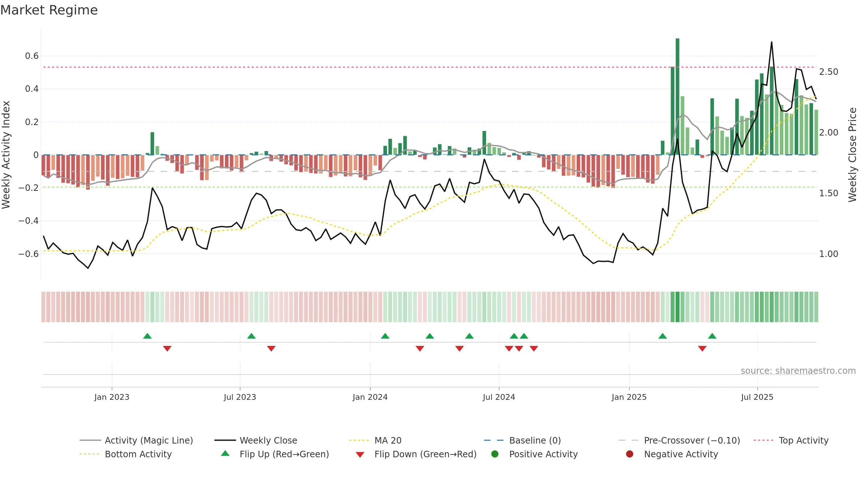Click the 2.50 price axis label
The image size is (868, 488).
829,72
